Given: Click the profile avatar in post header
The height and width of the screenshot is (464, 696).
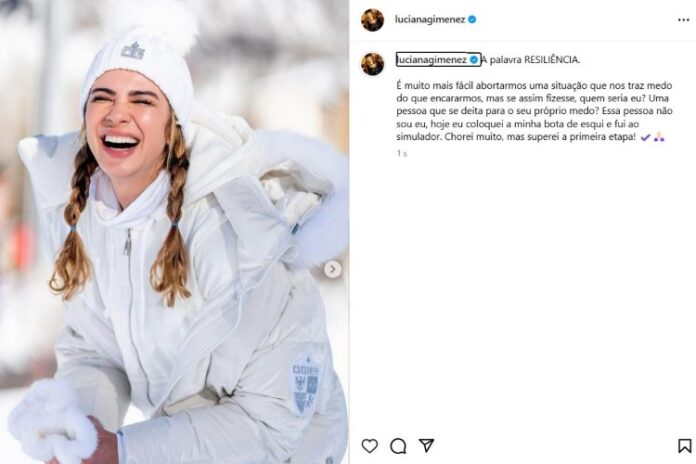Looking at the screenshot, I should 372,19.
